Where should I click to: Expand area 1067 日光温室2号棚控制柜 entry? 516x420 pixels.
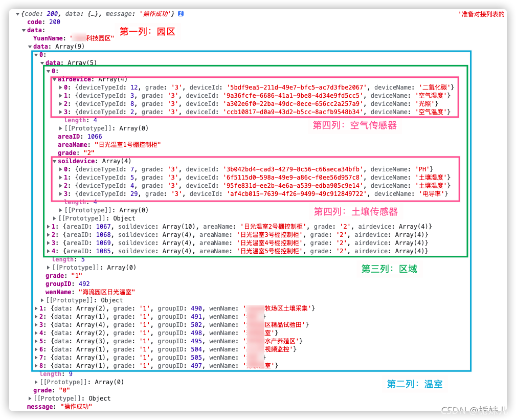[49, 227]
